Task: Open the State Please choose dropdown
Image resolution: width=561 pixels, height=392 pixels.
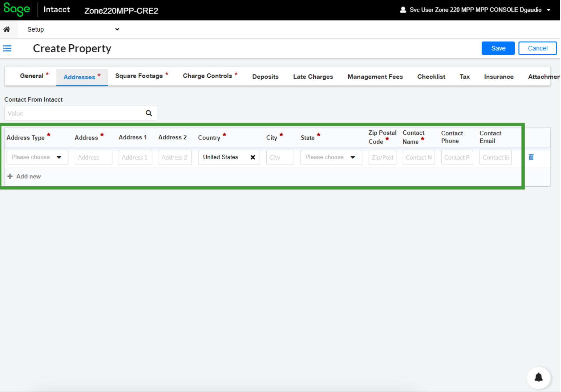Action: coord(331,157)
